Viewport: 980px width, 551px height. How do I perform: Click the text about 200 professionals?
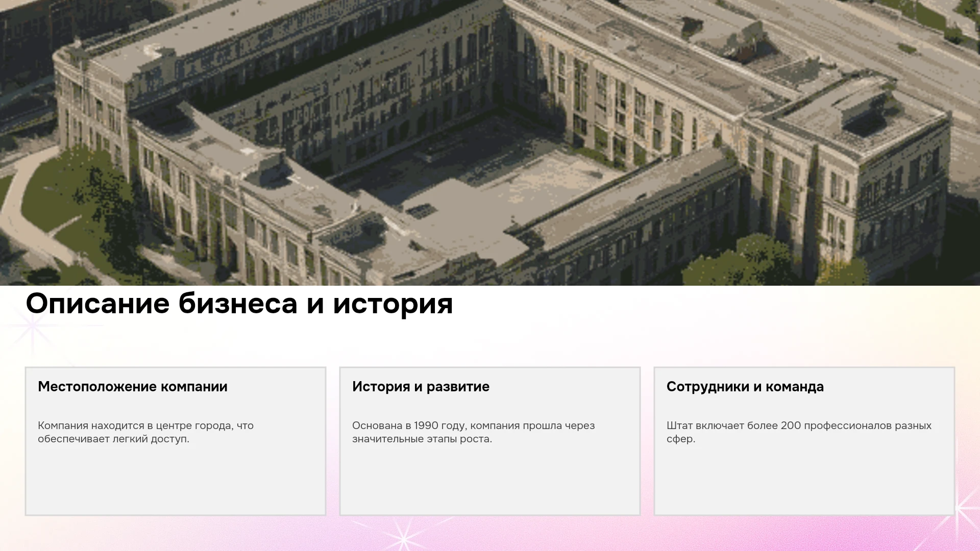(x=799, y=432)
